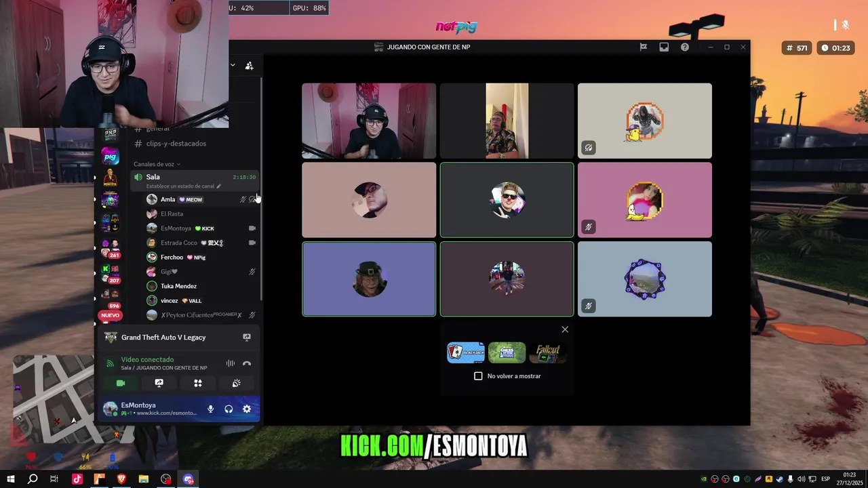Open Brave browser from taskbar

pyautogui.click(x=121, y=479)
